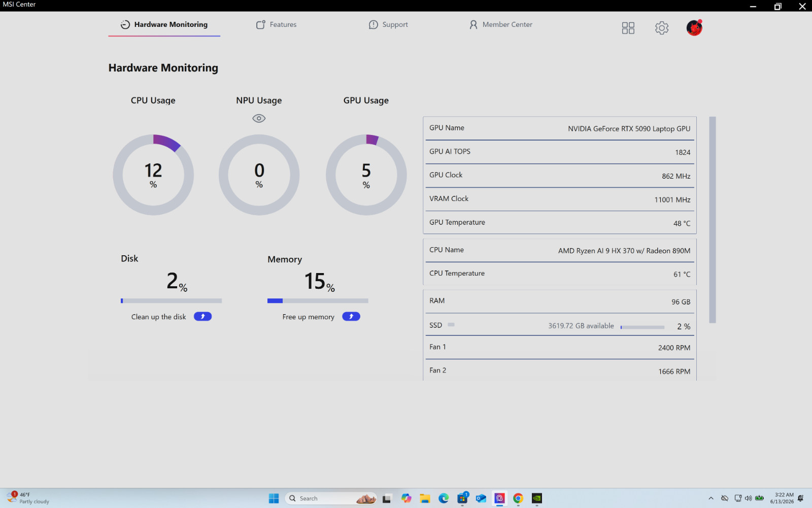Image resolution: width=812 pixels, height=508 pixels.
Task: Open the Support tab
Action: [x=388, y=24]
